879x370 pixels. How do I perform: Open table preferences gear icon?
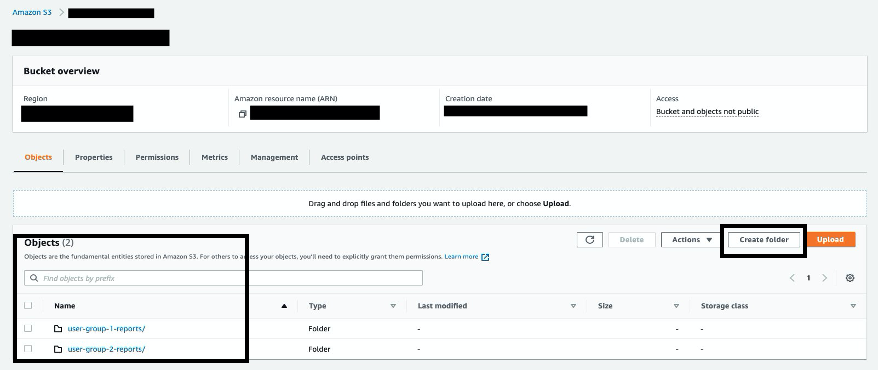pos(850,278)
